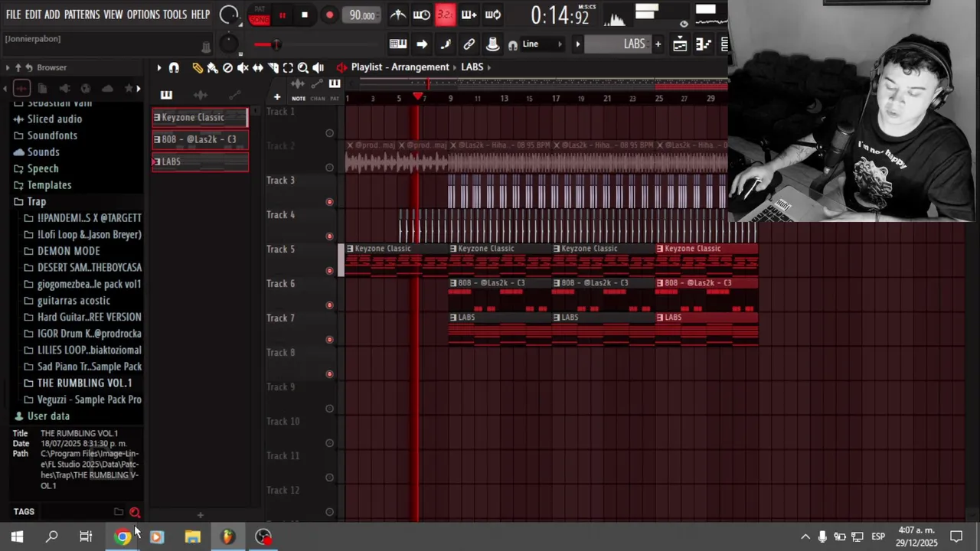Collapse the Browser panel arrow
Viewport: 980px width, 551px height.
click(x=8, y=67)
